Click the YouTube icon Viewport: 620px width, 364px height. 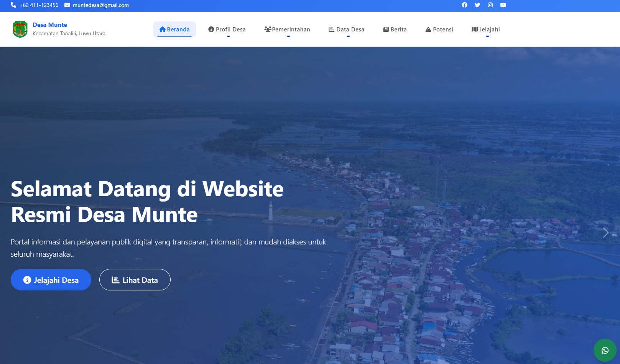click(x=503, y=5)
